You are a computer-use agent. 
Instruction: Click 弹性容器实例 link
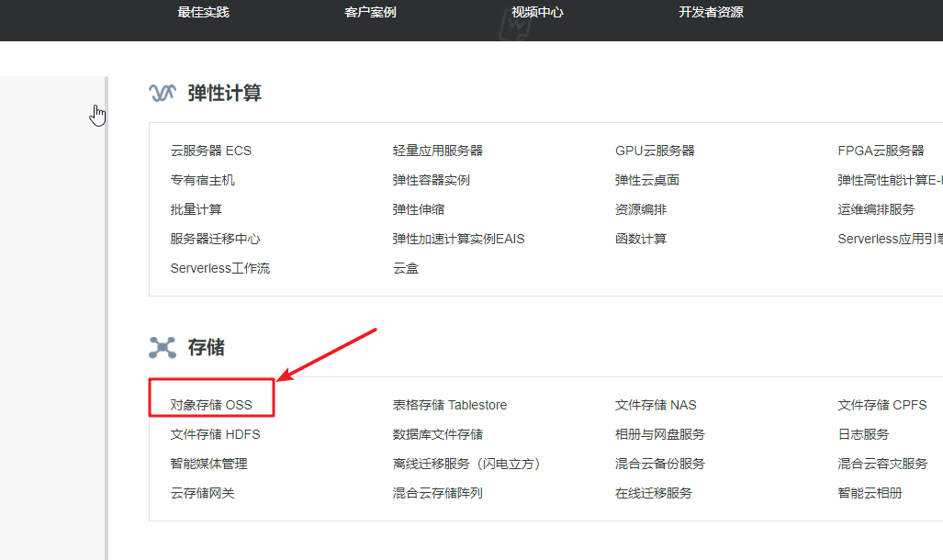click(432, 181)
